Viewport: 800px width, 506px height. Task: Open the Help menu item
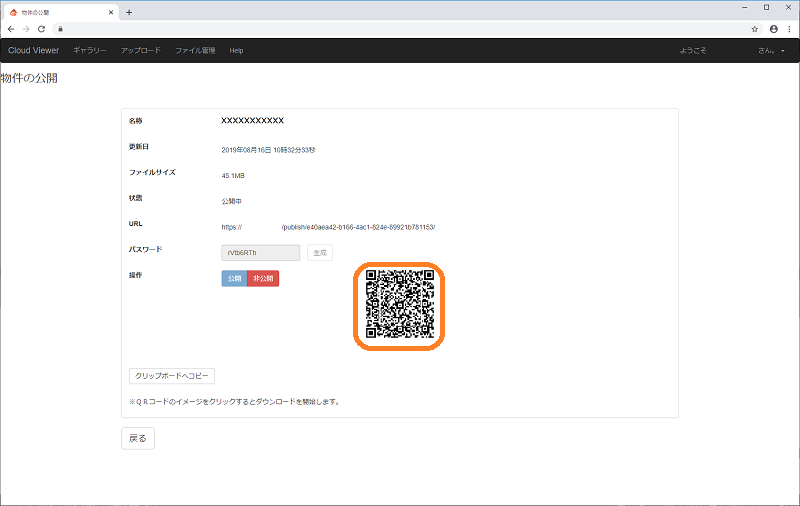pos(236,50)
